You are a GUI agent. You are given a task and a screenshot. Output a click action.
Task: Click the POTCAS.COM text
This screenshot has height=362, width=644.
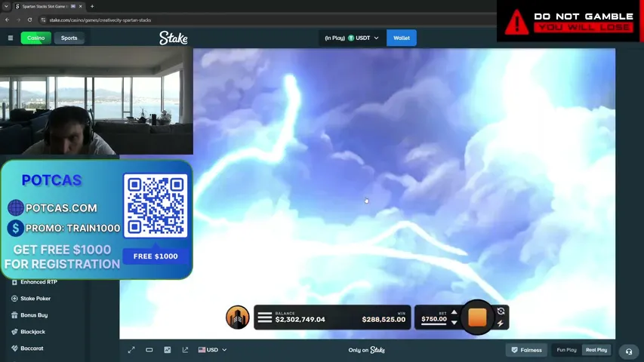coord(61,208)
